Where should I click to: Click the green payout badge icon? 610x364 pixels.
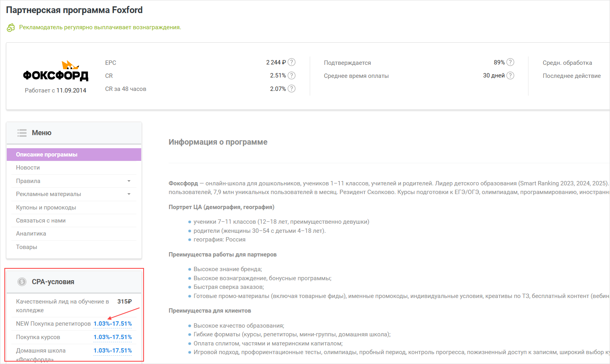(x=11, y=28)
